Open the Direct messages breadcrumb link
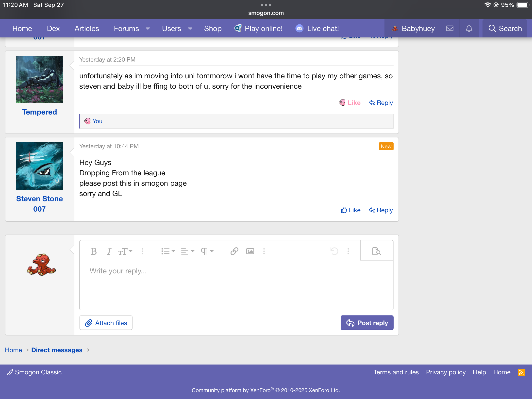Viewport: 532px width, 399px height. [57, 350]
